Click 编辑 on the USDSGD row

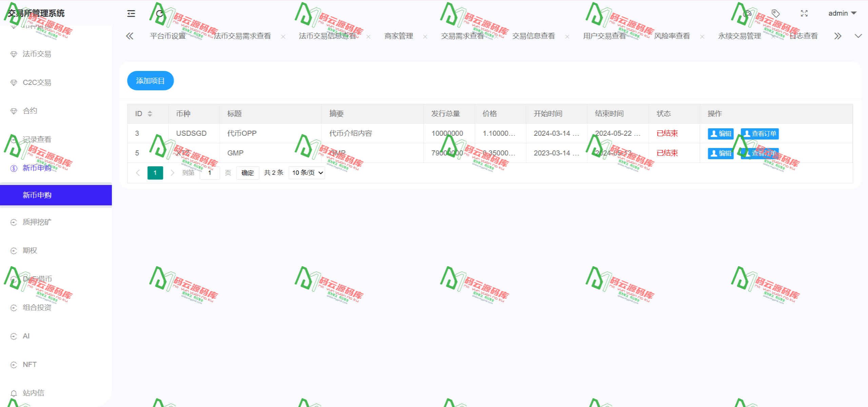(x=721, y=133)
